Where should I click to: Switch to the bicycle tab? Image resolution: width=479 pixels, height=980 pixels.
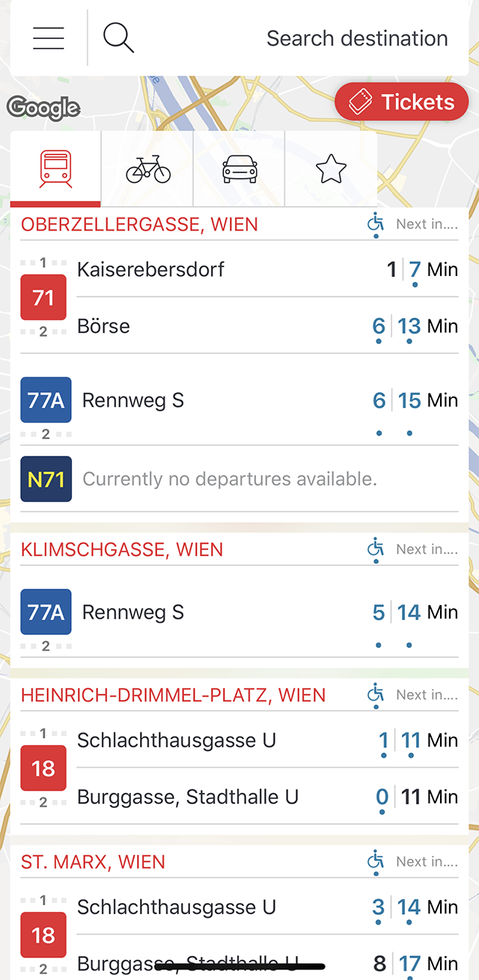pyautogui.click(x=148, y=169)
